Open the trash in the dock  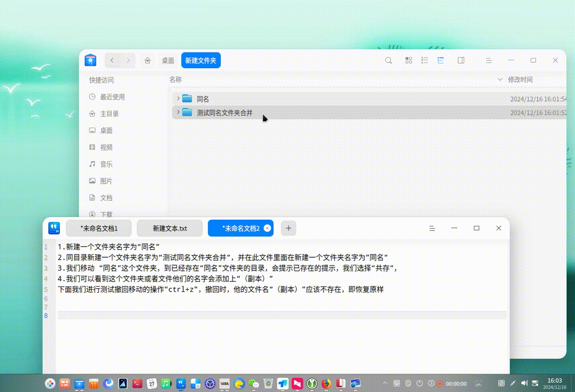click(268, 384)
